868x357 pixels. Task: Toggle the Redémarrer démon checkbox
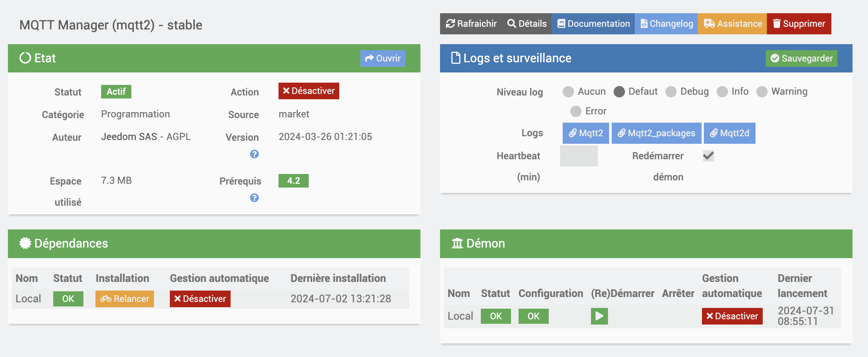click(x=708, y=156)
